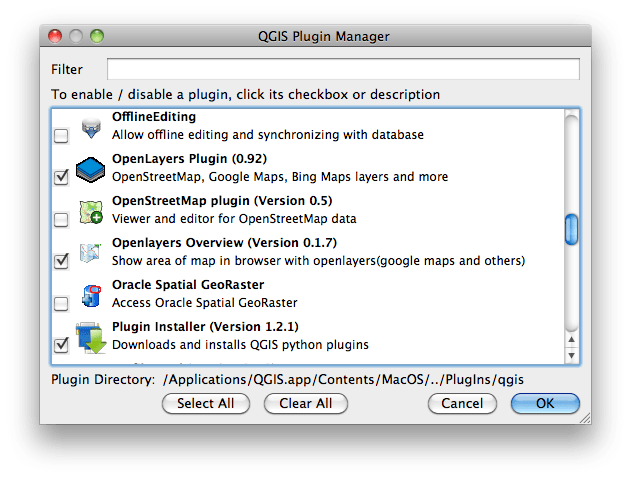Click the OfflineEditing plugin icon

pyautogui.click(x=91, y=127)
